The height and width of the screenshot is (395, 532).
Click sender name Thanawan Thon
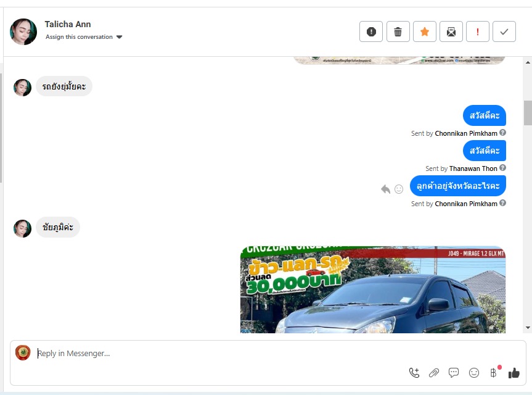pyautogui.click(x=473, y=168)
